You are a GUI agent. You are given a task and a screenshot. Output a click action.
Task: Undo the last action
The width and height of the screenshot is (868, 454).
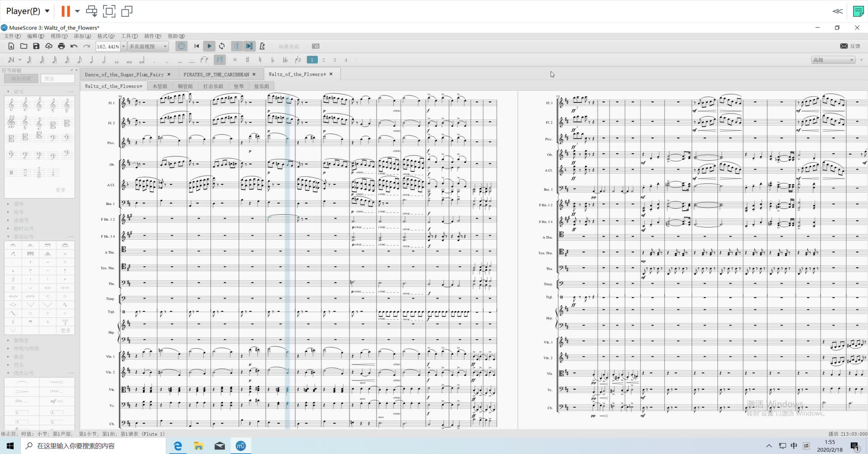coord(74,46)
